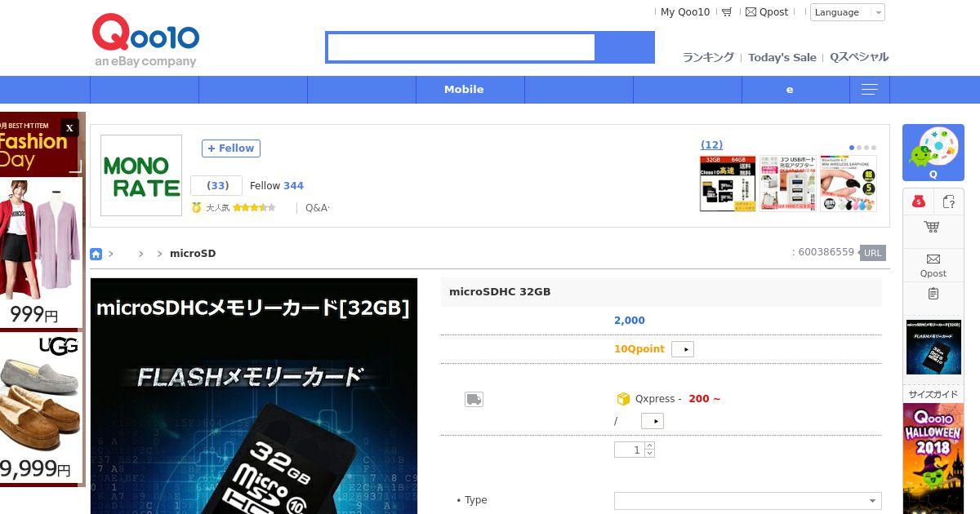Open the Language dropdown
980x514 pixels.
[848, 12]
